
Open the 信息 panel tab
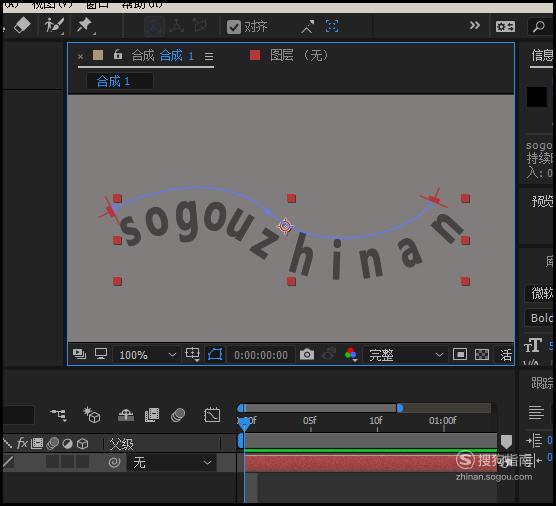[542, 56]
